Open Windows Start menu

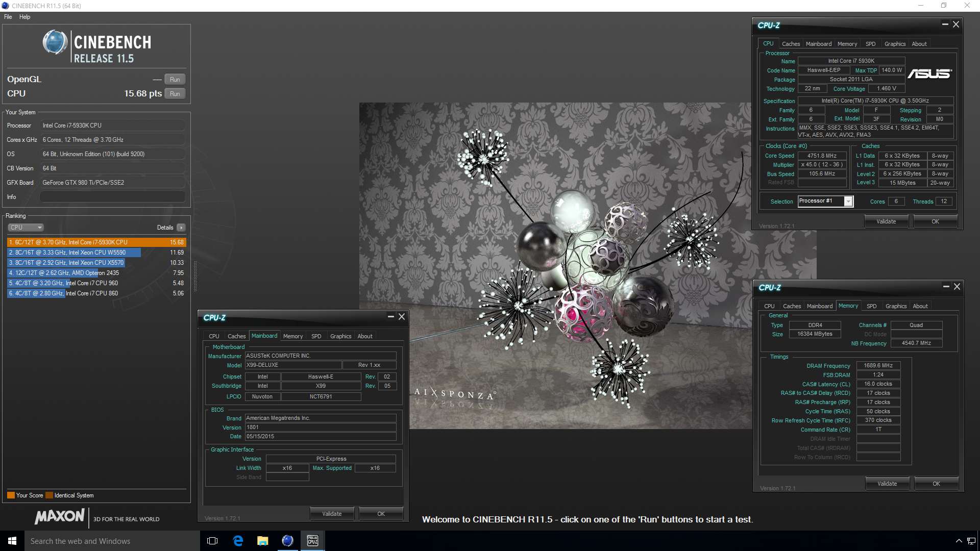(12, 541)
